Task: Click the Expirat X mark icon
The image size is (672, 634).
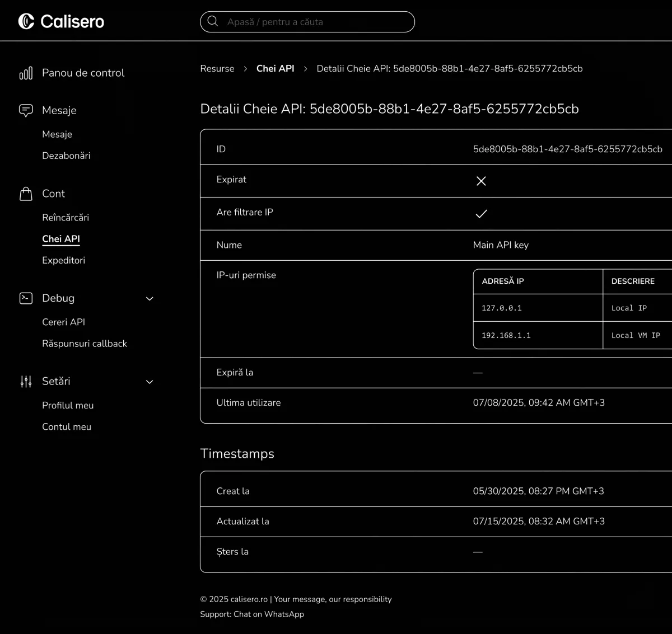Action: tap(481, 181)
